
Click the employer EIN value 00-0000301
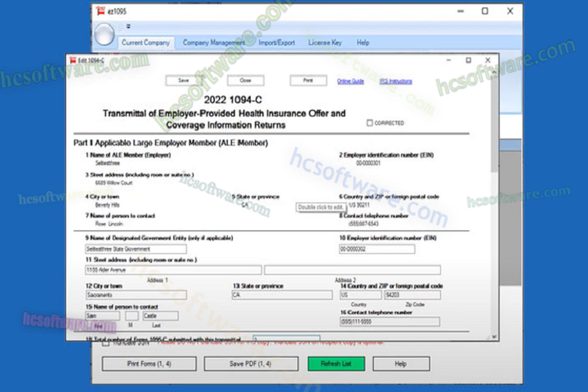coord(368,163)
